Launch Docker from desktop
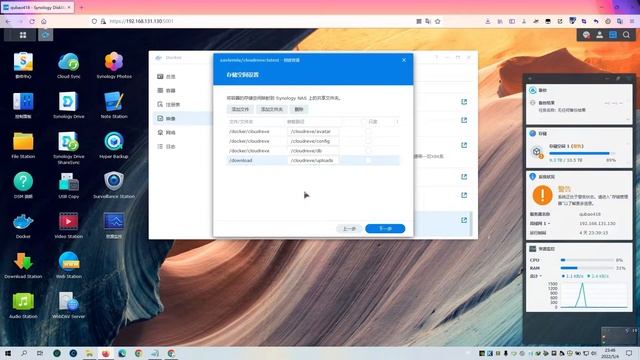This screenshot has width=640, height=360. click(x=23, y=225)
